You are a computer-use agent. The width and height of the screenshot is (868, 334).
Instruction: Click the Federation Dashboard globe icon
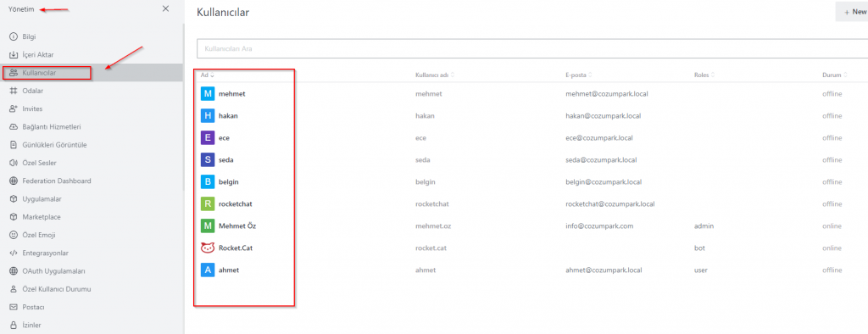(x=14, y=181)
